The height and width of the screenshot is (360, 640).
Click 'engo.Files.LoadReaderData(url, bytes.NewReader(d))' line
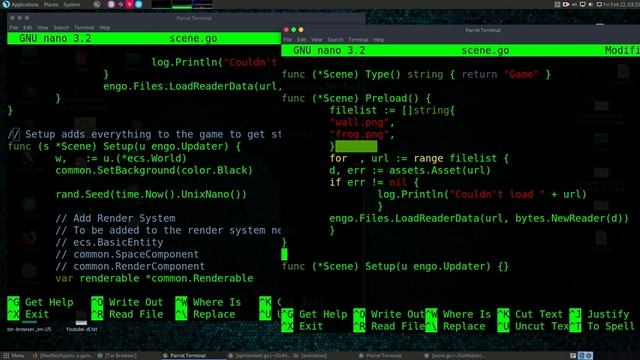pos(479,218)
